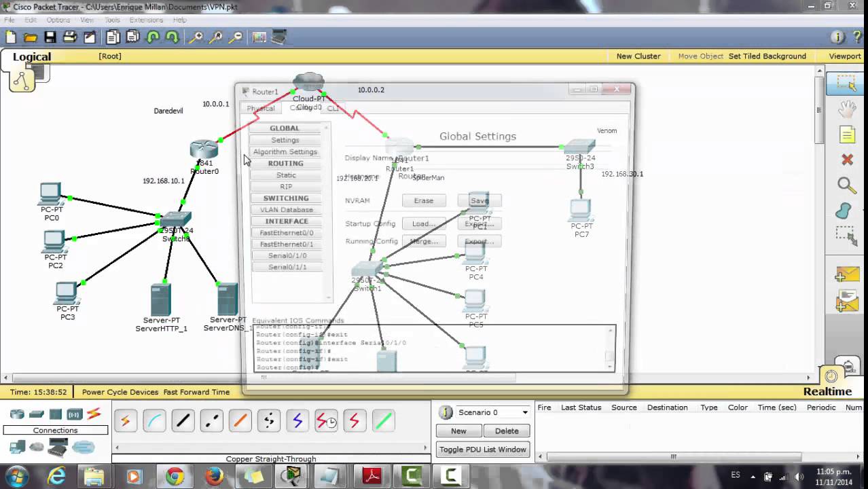
Task: Open the Custom Devices Dialog icon
Action: tap(279, 37)
